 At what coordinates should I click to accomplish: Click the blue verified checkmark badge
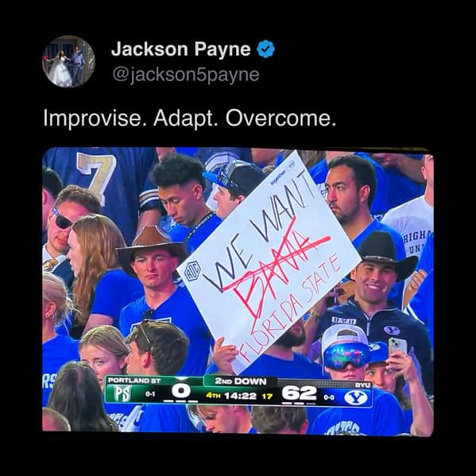pos(266,49)
